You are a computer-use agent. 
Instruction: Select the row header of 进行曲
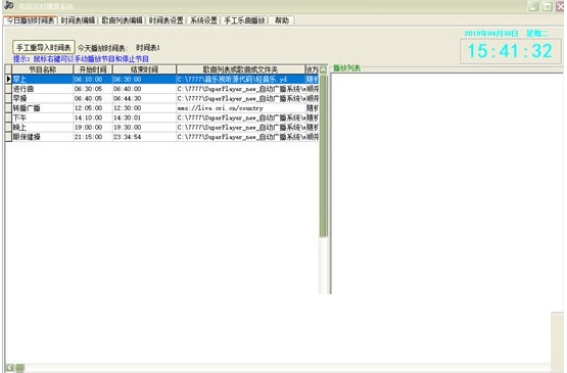coord(8,89)
